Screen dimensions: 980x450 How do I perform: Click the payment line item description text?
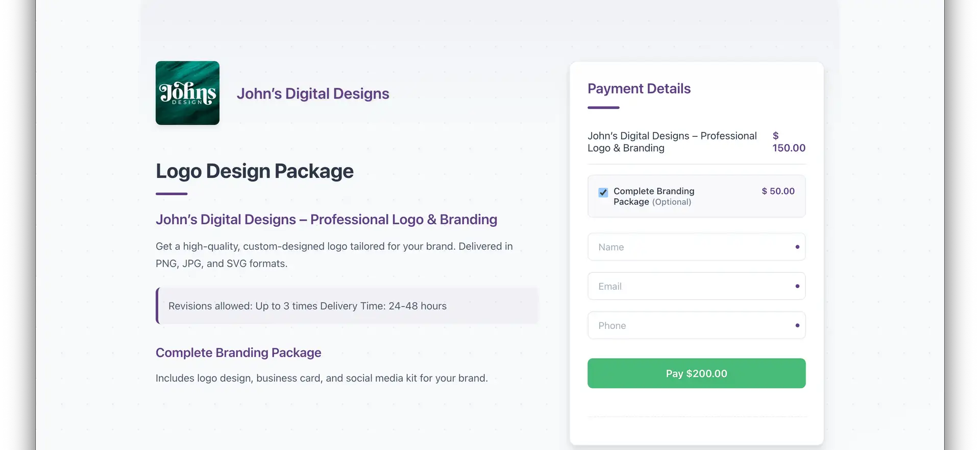[672, 142]
